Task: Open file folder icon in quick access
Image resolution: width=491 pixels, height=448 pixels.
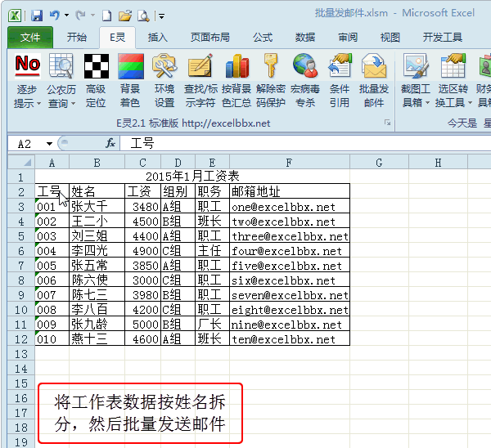Action: (125, 16)
